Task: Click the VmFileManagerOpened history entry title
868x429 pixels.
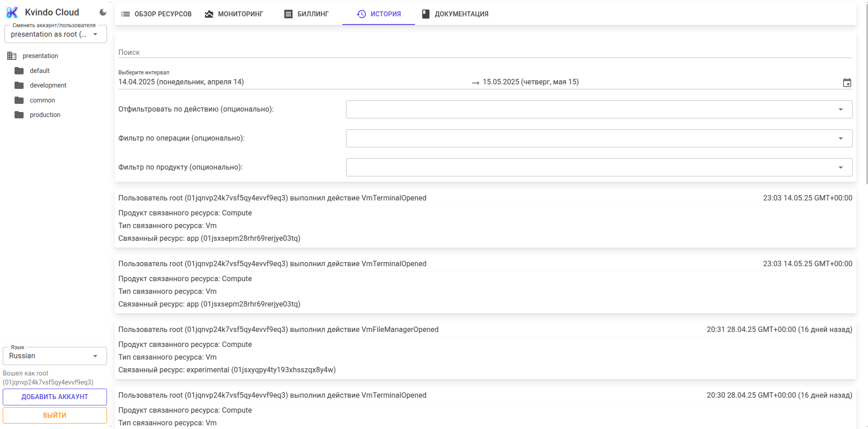Action: coord(278,330)
